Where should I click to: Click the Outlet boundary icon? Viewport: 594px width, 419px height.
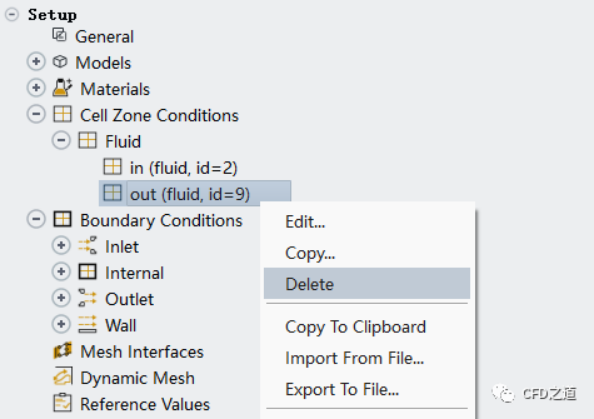(x=88, y=298)
